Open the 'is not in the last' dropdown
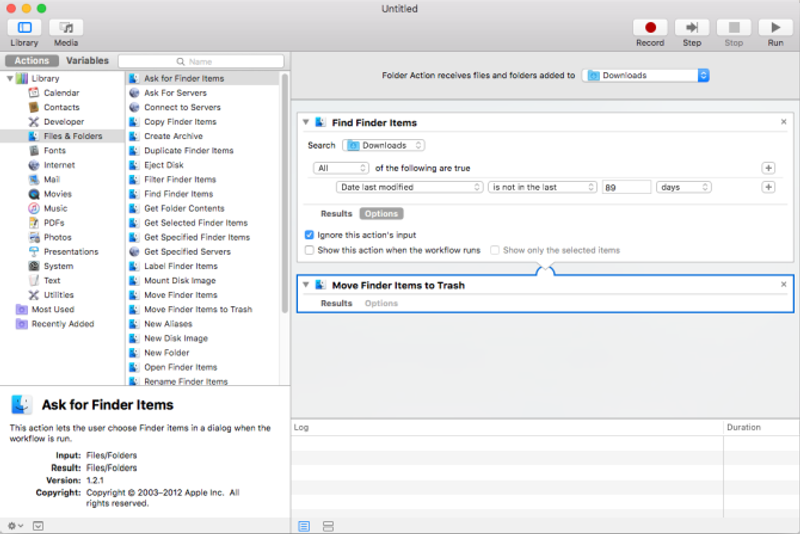This screenshot has height=534, width=800. (x=542, y=187)
